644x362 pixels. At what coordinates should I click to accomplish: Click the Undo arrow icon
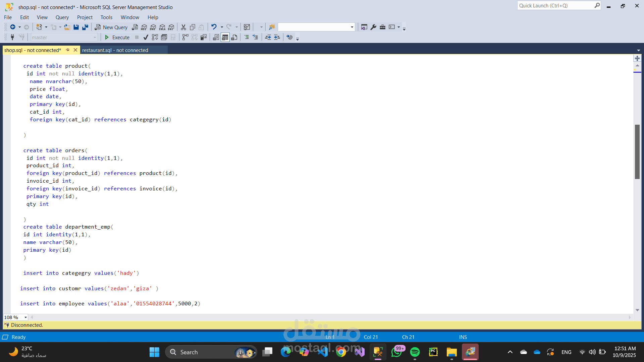point(214,27)
